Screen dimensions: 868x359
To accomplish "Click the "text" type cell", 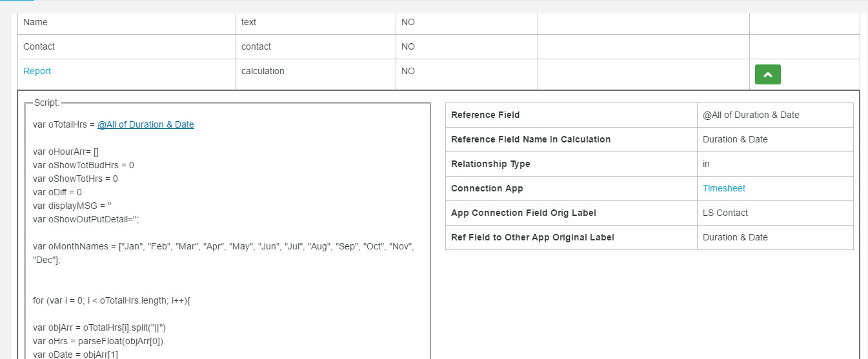I will point(248,23).
